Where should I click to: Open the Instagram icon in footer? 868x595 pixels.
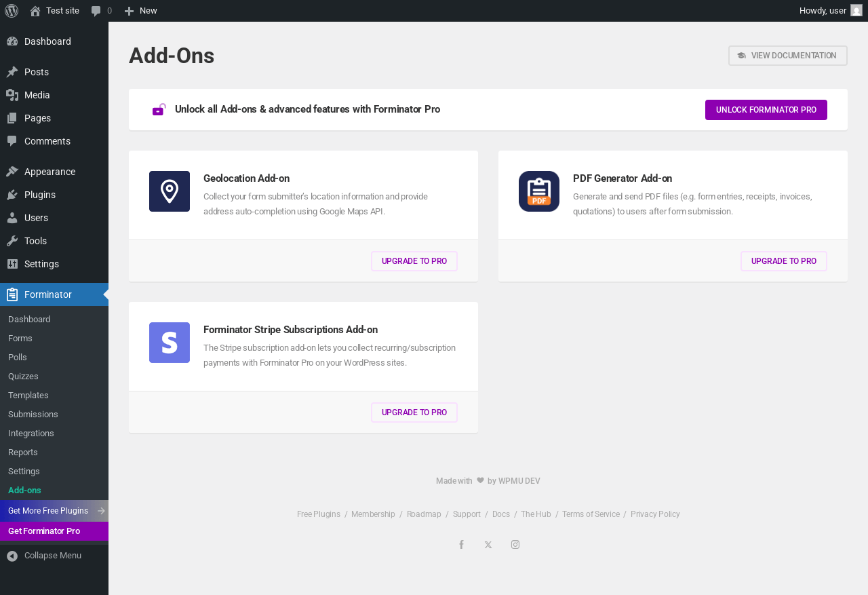(x=515, y=545)
